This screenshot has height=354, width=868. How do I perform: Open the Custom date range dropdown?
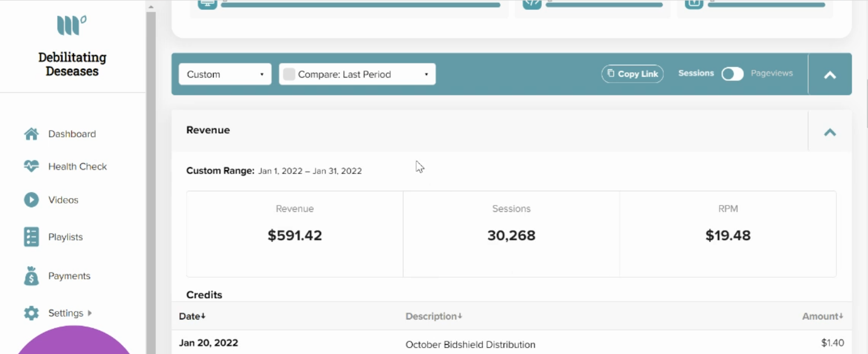pyautogui.click(x=225, y=74)
